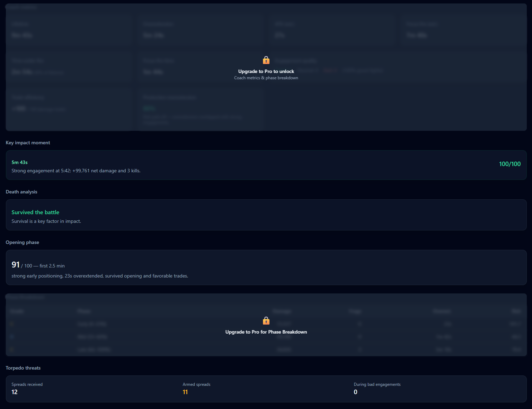Image resolution: width=532 pixels, height=409 pixels.
Task: Click the Strong engagement at 5:42 description
Action: click(x=76, y=171)
